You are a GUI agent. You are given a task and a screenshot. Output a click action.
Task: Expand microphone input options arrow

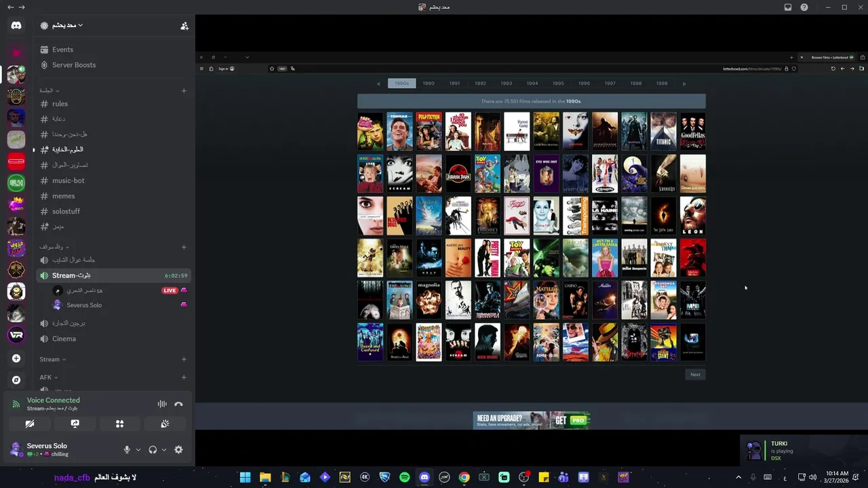tap(138, 450)
